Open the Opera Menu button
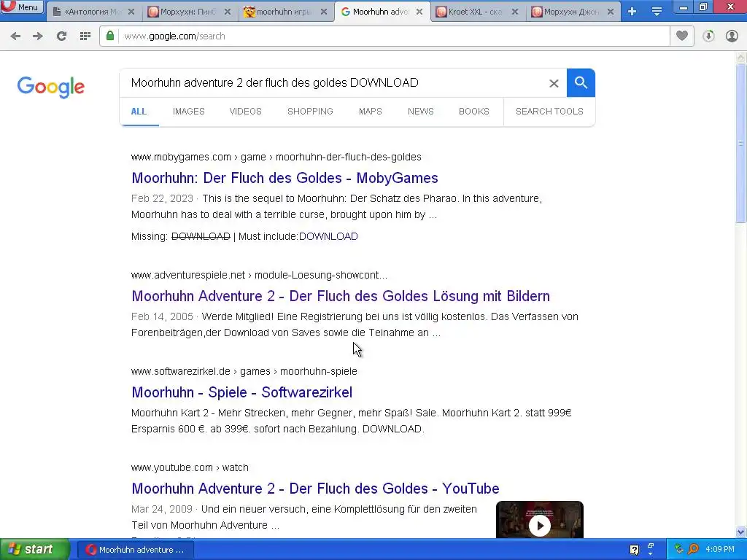The image size is (747, 560). (x=22, y=7)
